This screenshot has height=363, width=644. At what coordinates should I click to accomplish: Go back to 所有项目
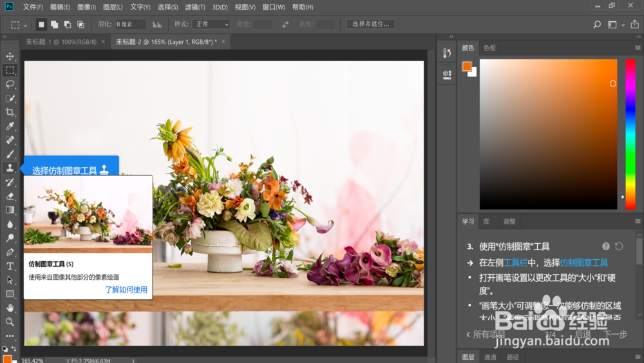(486, 334)
